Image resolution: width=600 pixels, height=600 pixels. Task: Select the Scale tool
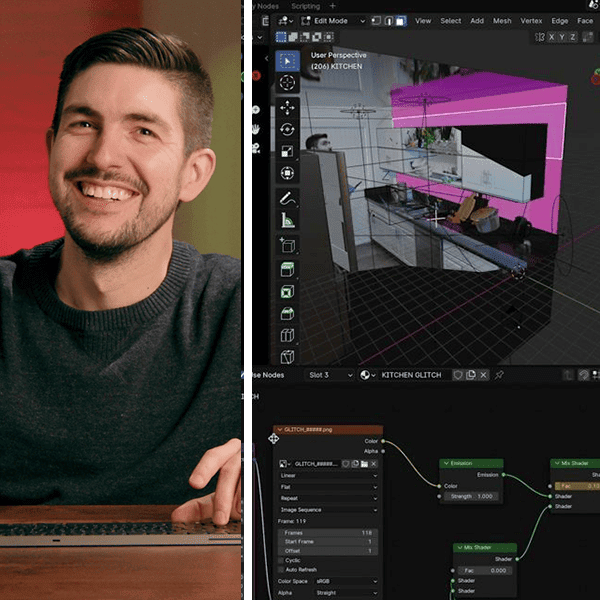tap(287, 152)
